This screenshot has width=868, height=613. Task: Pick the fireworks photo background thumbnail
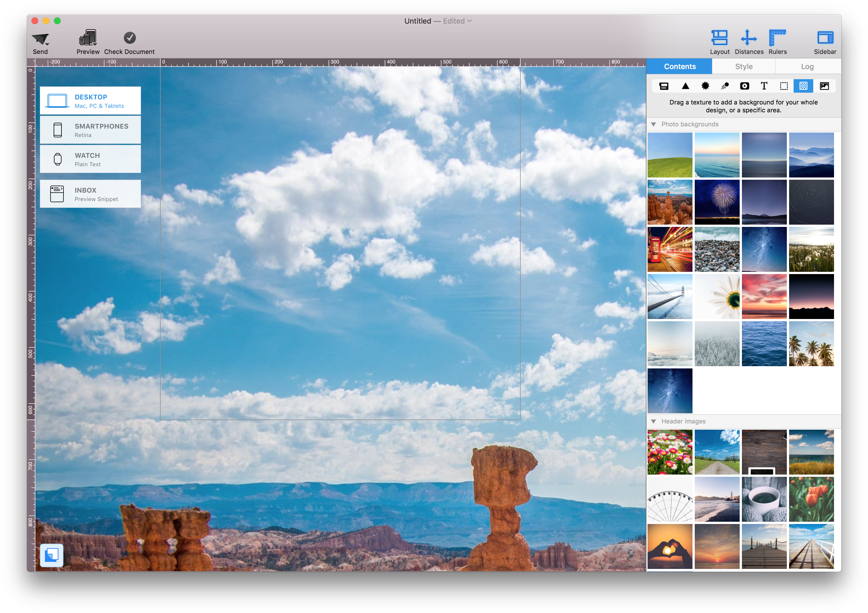pyautogui.click(x=717, y=202)
